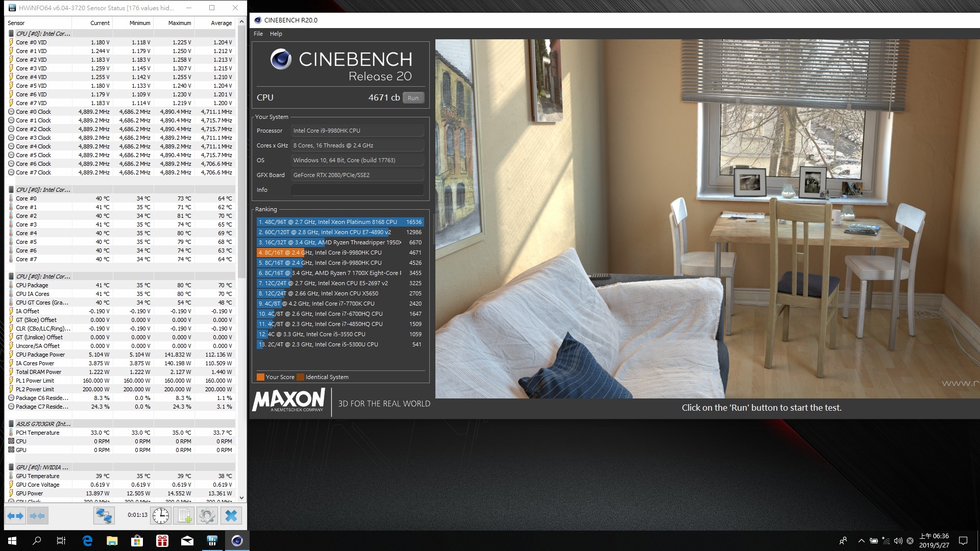Select the first CPU [#0] Intel group header
Image resolution: width=980 pixels, height=551 pixels.
click(x=121, y=34)
